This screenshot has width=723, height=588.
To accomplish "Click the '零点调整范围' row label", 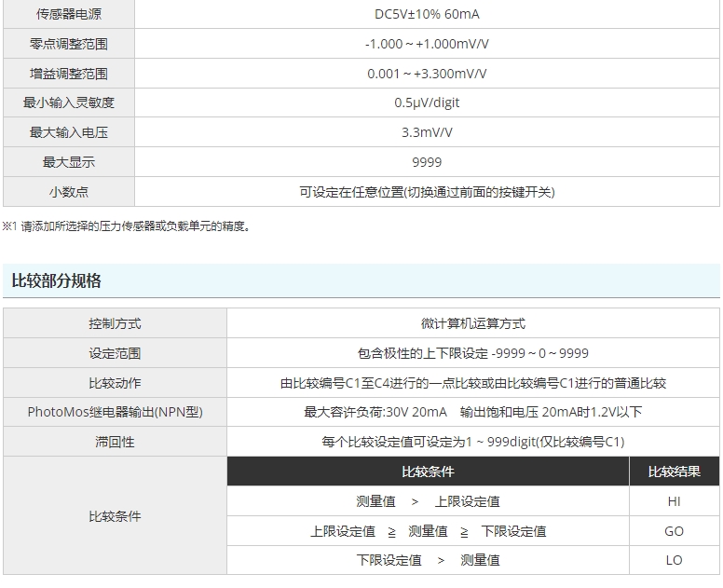I will click(69, 44).
